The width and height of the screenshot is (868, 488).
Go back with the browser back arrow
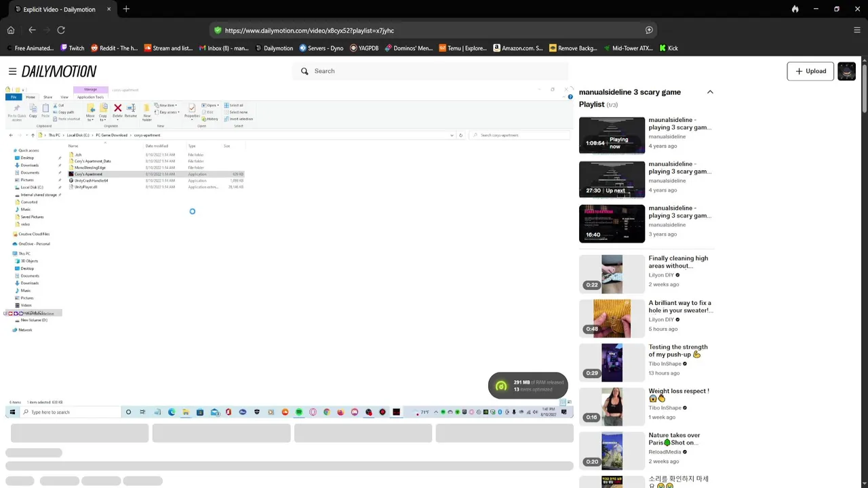pyautogui.click(x=32, y=30)
